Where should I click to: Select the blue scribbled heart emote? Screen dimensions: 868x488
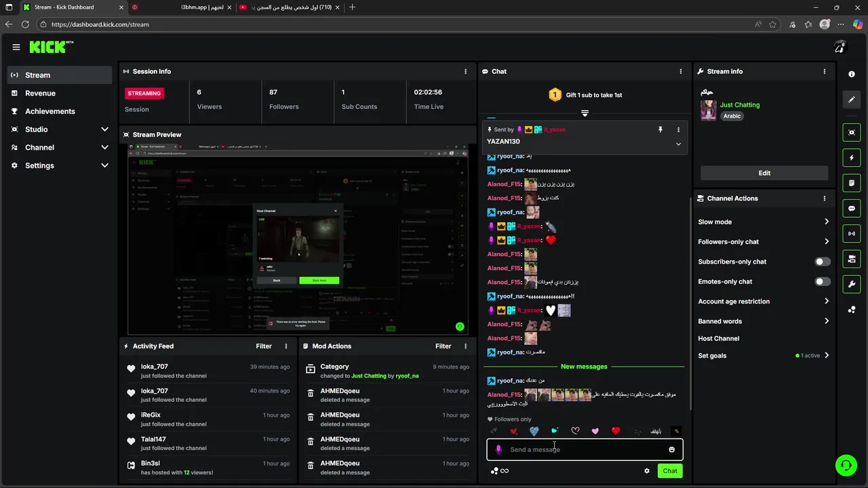pos(534,431)
